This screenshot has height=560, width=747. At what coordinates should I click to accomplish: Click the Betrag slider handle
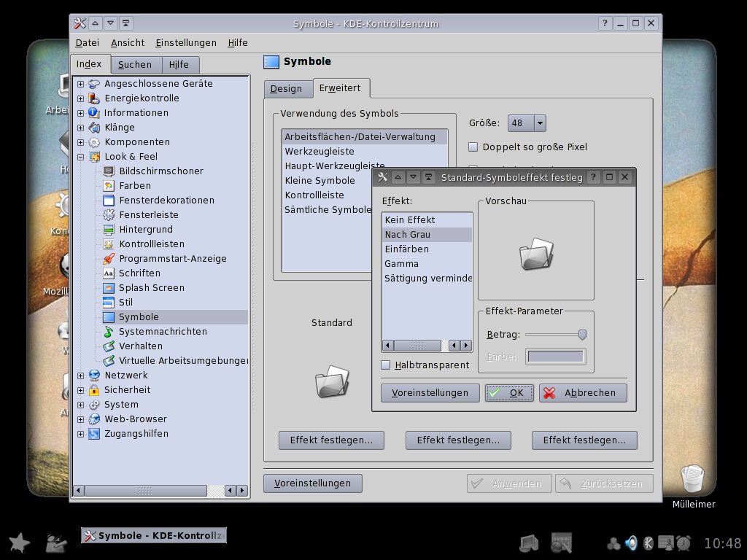(x=581, y=335)
